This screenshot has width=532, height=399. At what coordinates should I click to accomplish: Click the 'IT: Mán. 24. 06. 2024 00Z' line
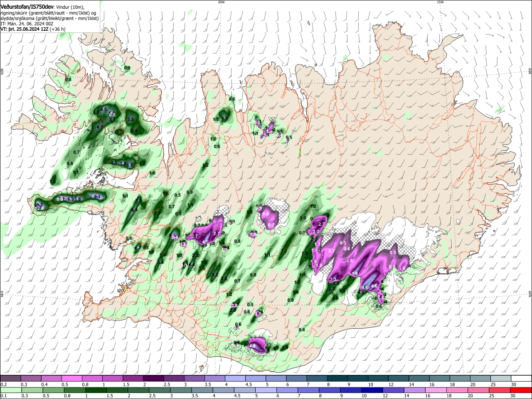[27, 24]
